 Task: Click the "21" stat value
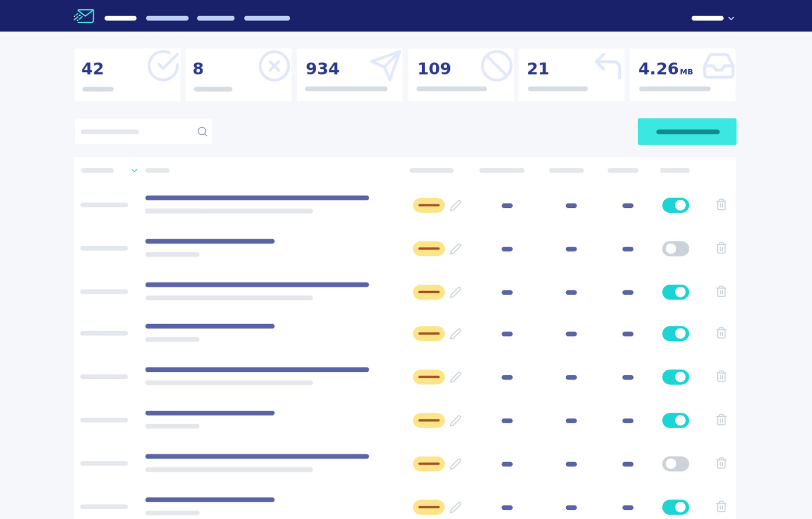538,69
